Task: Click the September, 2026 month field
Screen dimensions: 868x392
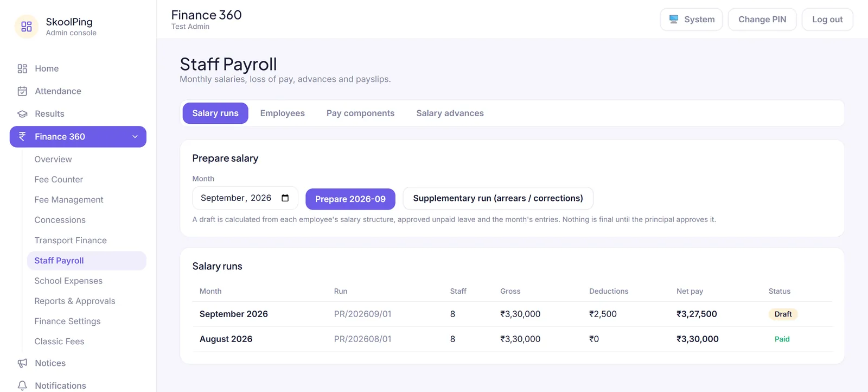Action: (245, 198)
